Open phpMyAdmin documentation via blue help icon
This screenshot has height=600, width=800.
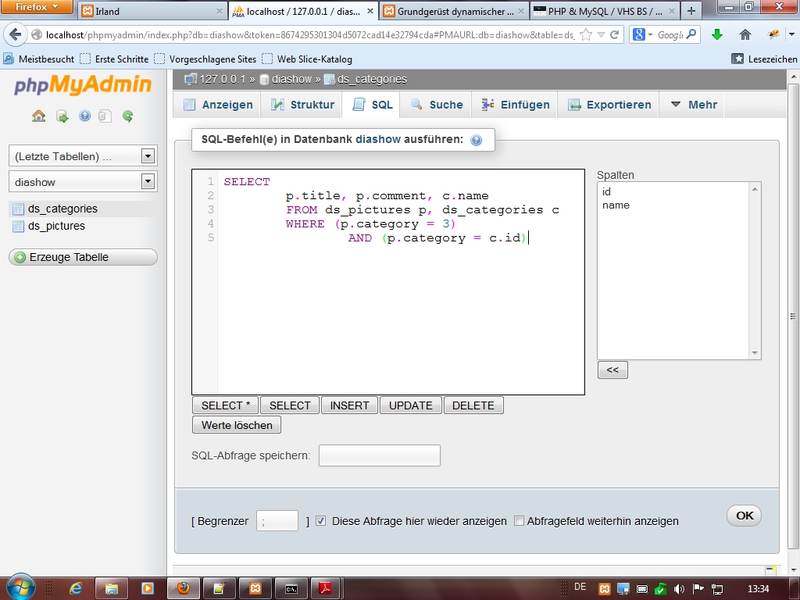84,116
